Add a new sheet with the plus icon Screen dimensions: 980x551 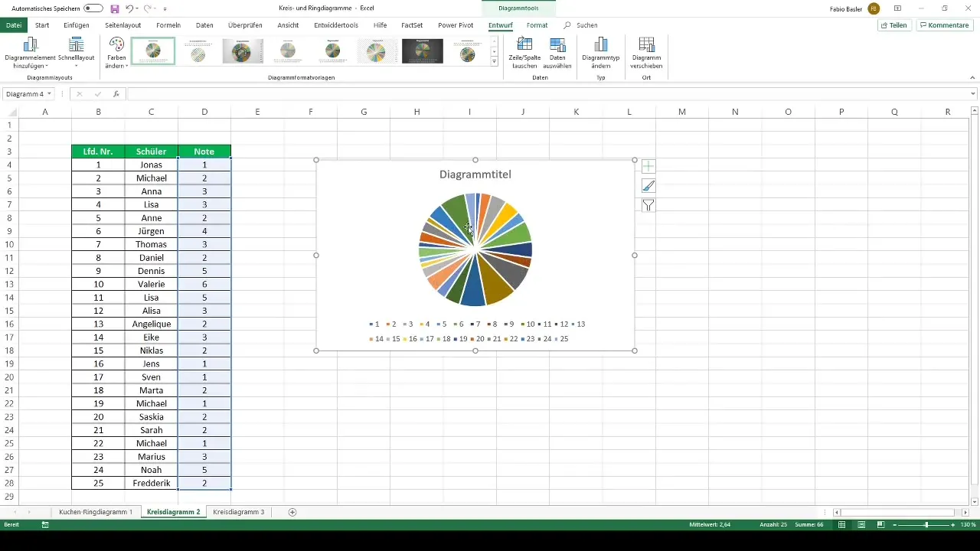click(x=292, y=512)
